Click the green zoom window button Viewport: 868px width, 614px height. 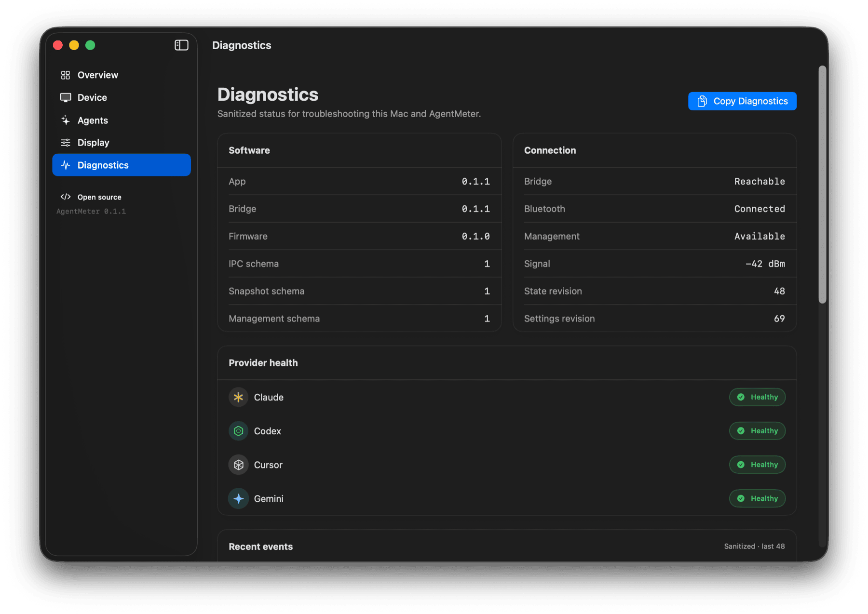(x=90, y=45)
